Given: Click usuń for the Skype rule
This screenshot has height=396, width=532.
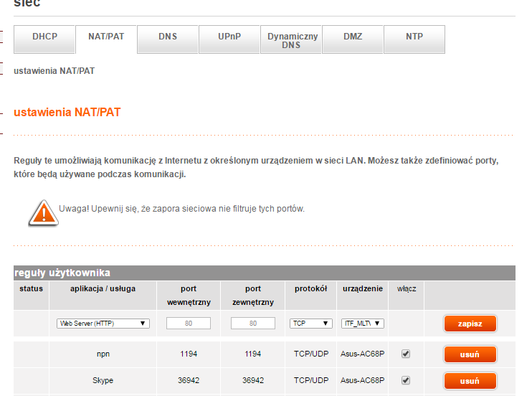Looking at the screenshot, I should [470, 381].
